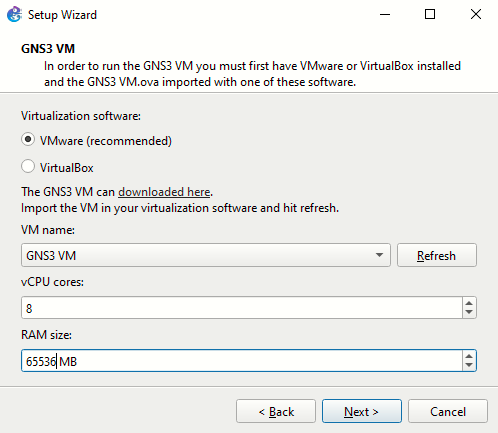Minimize the Setup Wizard window
Viewport: 498px width, 433px height.
click(385, 15)
